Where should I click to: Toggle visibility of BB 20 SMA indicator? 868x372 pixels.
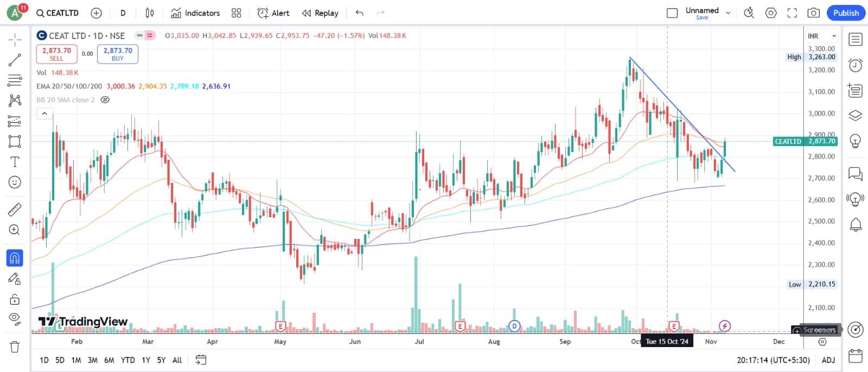coord(106,100)
